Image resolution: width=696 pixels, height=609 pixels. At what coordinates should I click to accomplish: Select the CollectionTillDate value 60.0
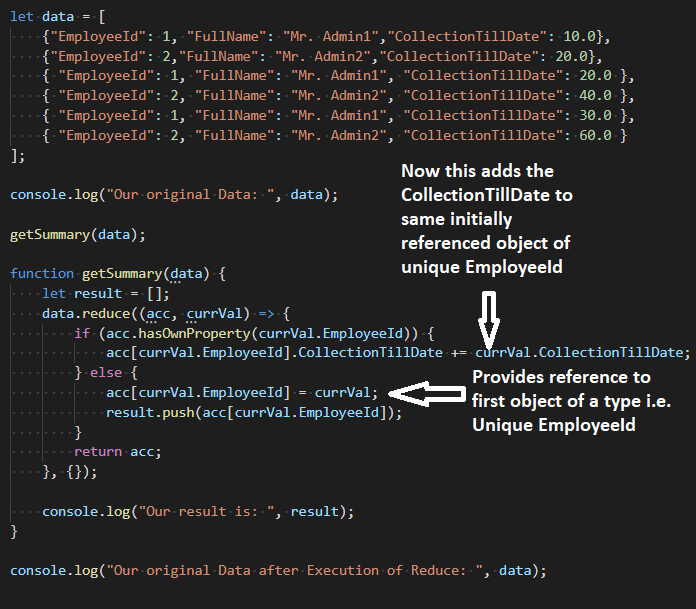pyautogui.click(x=595, y=135)
